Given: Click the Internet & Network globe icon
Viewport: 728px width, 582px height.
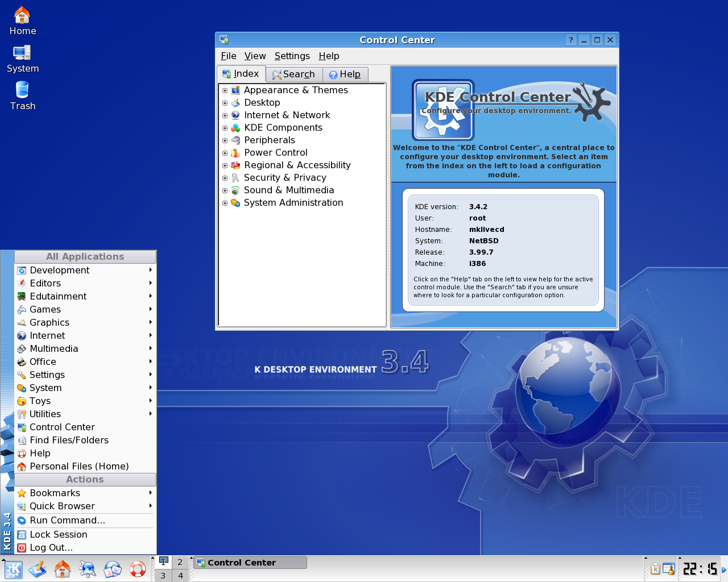Looking at the screenshot, I should [x=235, y=115].
